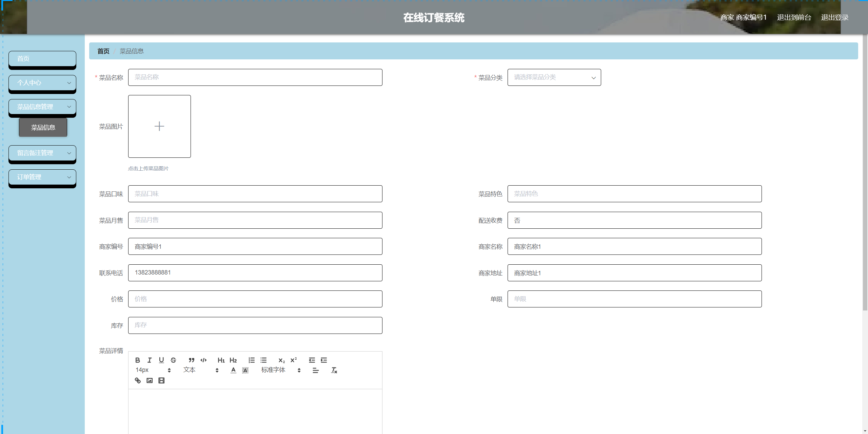Select the 菜品信息 submenu item
The image size is (868, 434).
pyautogui.click(x=43, y=128)
